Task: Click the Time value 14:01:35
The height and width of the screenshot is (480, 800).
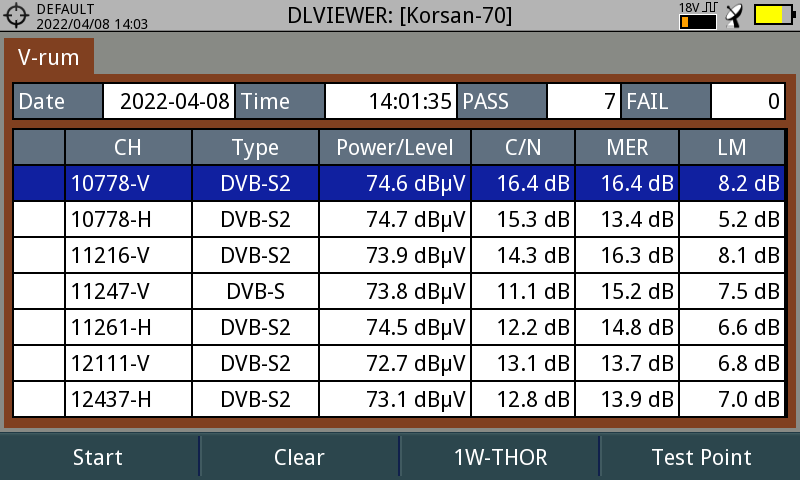Action: coord(391,101)
